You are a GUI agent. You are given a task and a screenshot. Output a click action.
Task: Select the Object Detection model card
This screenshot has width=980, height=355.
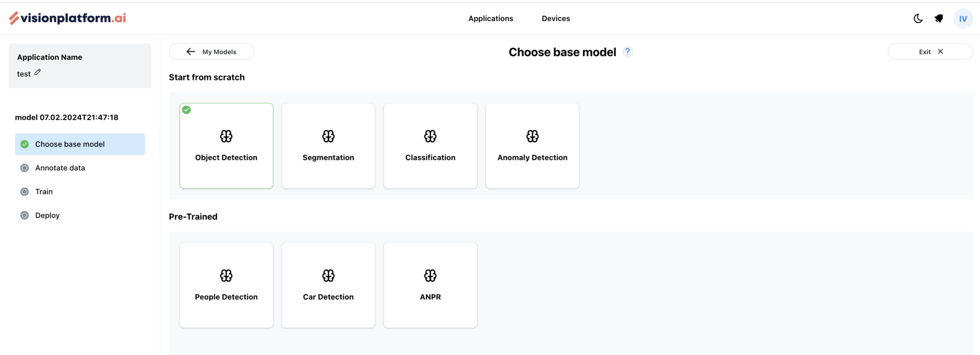click(x=226, y=146)
